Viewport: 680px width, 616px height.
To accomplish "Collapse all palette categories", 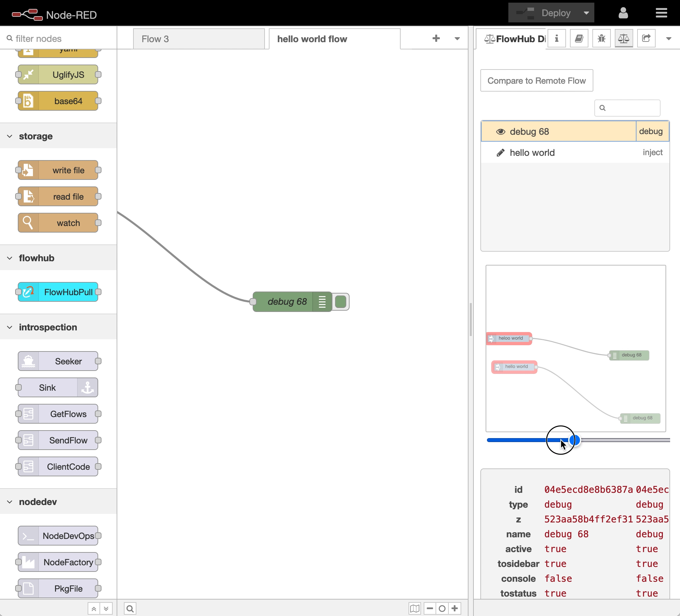I will point(94,608).
